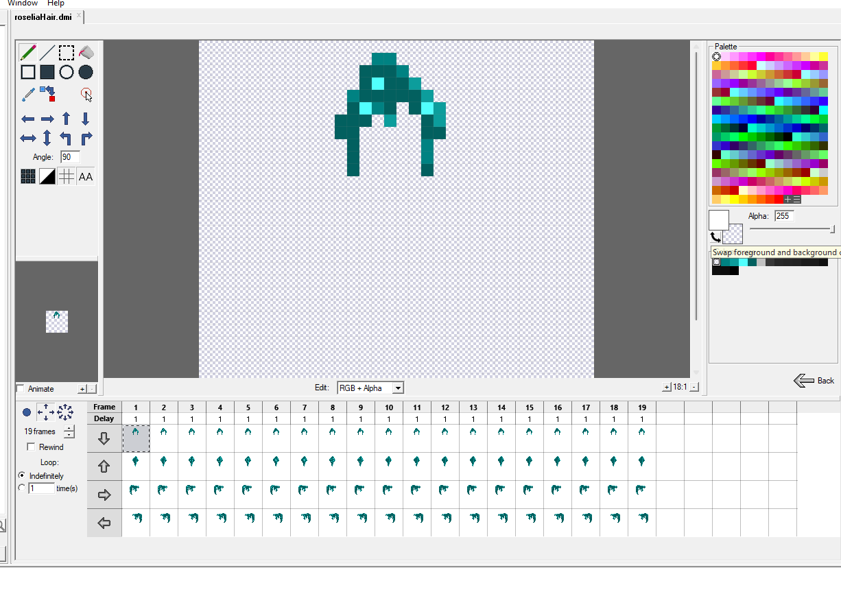Add a new color with palette plus
Screen dimensions: 841x616
787,199
